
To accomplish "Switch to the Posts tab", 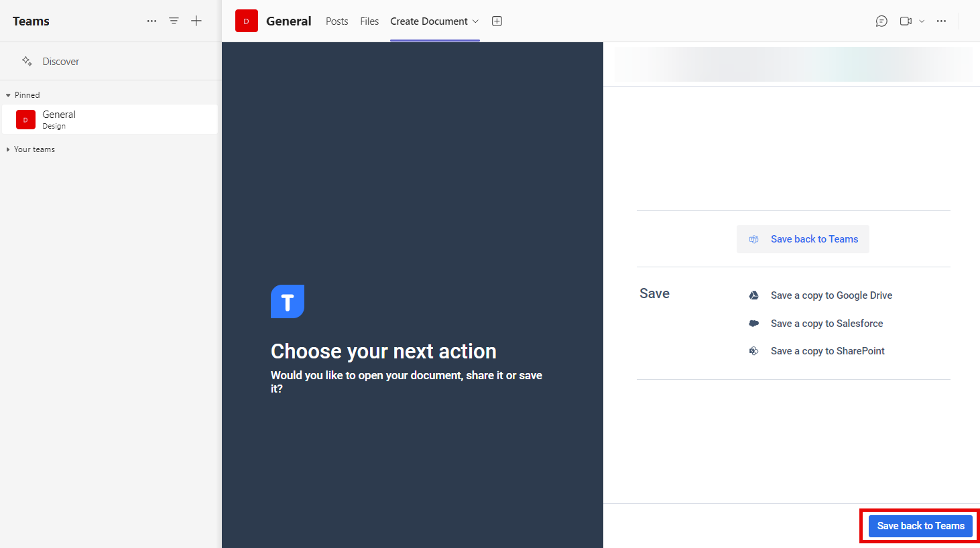I will click(336, 21).
